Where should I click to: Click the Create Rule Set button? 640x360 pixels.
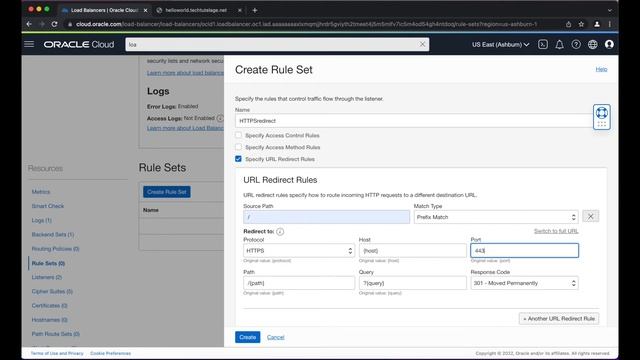(x=167, y=192)
